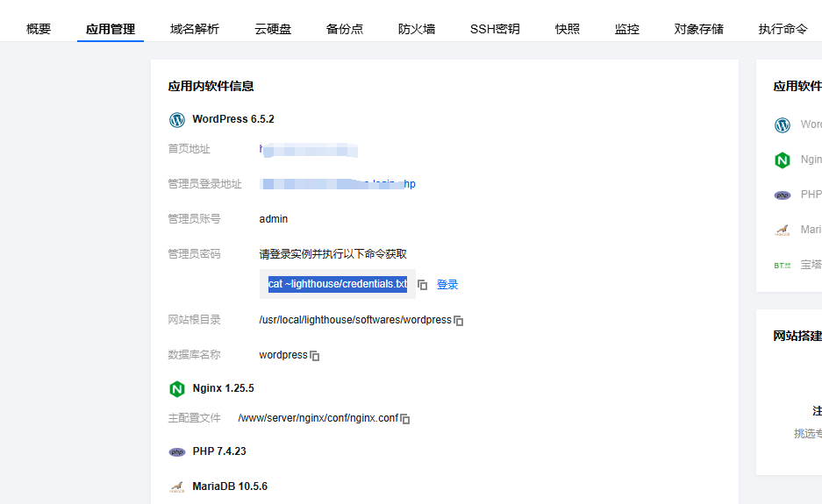Screen dimensions: 822x504
Task: Click the 宝塔 BT icon in right panel
Action: [783, 266]
